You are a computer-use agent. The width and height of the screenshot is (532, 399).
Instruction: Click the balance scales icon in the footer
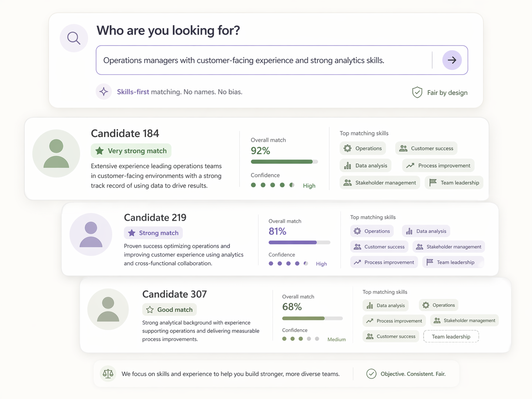click(x=108, y=374)
